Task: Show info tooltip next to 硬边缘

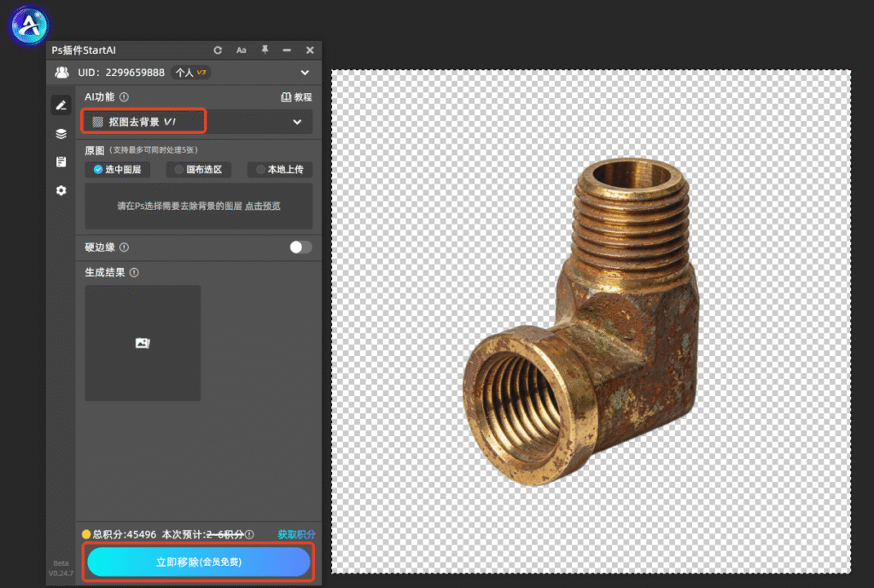Action: click(125, 247)
